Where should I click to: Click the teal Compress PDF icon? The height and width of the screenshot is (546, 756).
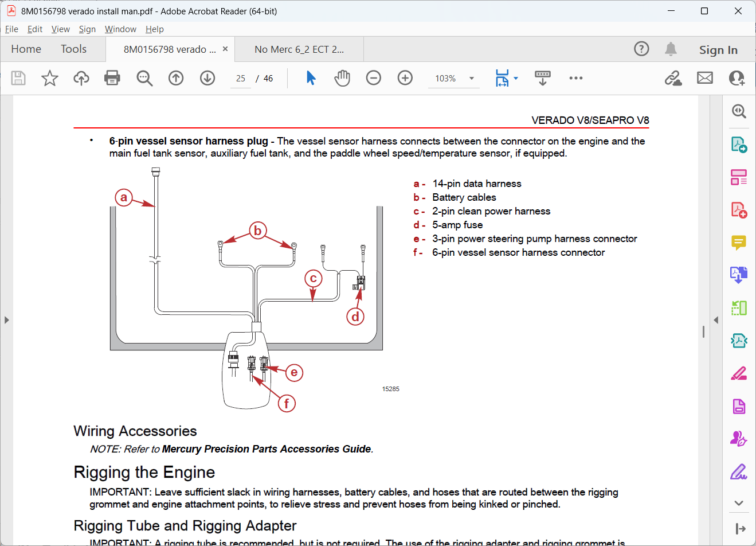click(739, 341)
